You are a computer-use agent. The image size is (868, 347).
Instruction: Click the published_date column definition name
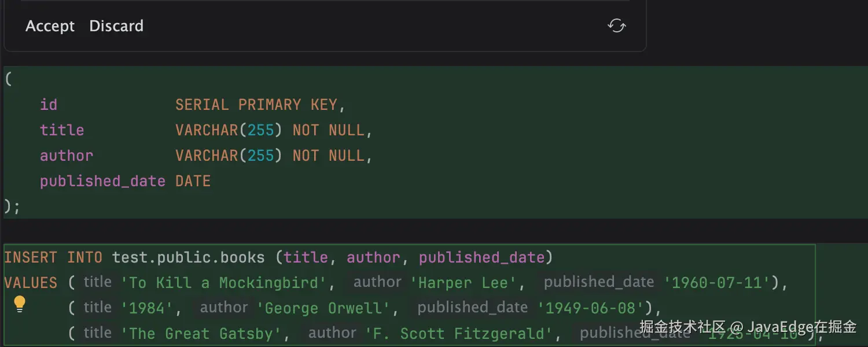(x=102, y=181)
